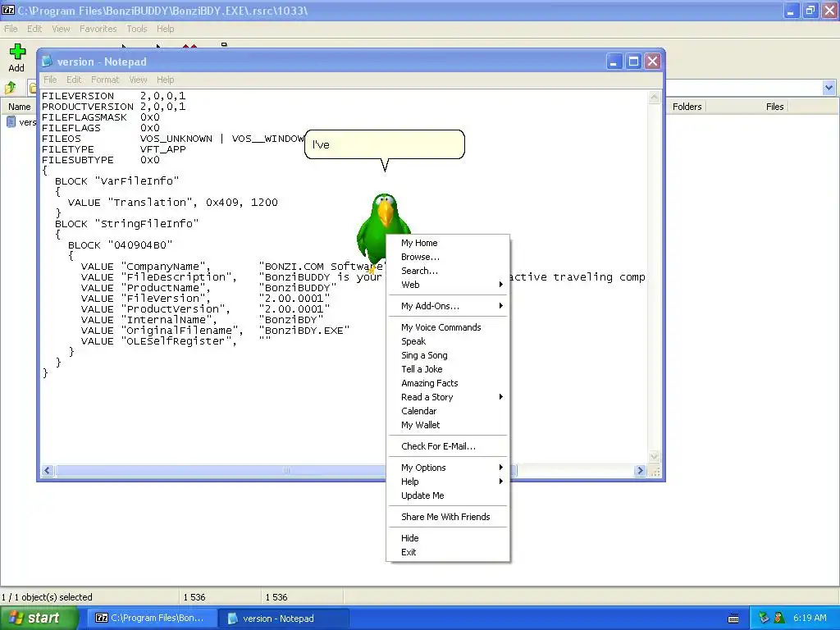The width and height of the screenshot is (840, 630).
Task: Click the green Add button in 7-Zip
Action: pyautogui.click(x=16, y=58)
